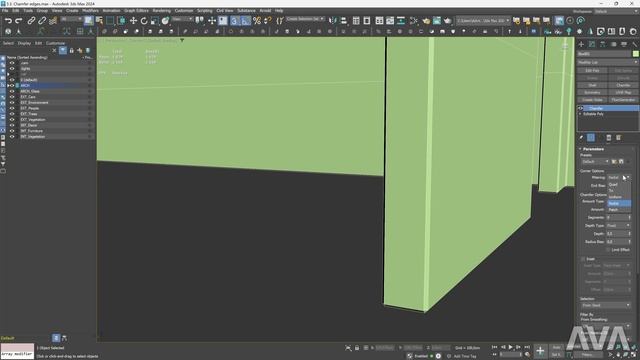
Task: Expand the ARCH layer in explorer
Action: tap(8, 86)
